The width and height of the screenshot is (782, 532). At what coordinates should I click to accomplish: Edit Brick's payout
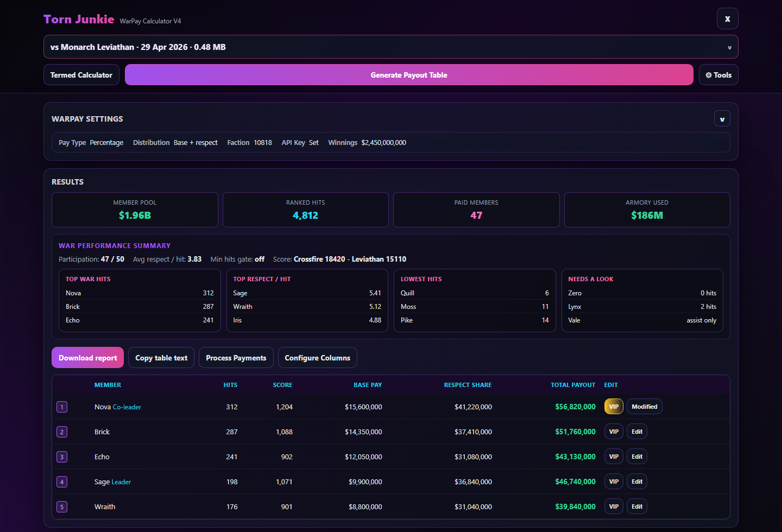tap(637, 432)
